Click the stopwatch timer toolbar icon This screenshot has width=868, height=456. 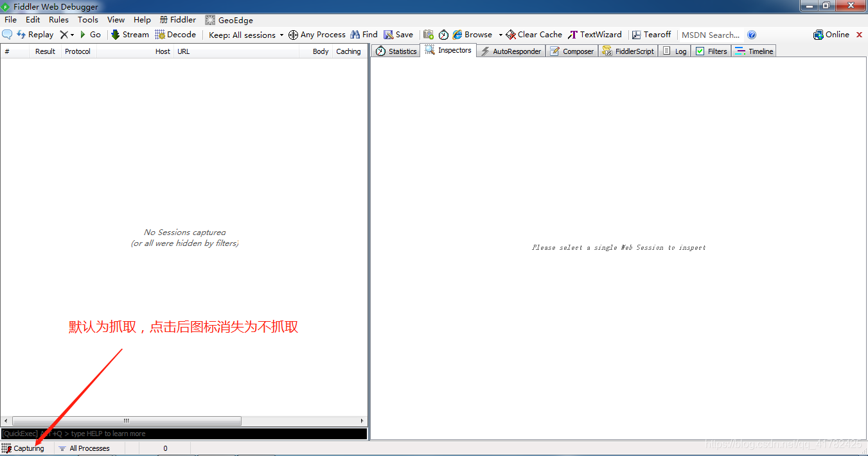(x=443, y=35)
